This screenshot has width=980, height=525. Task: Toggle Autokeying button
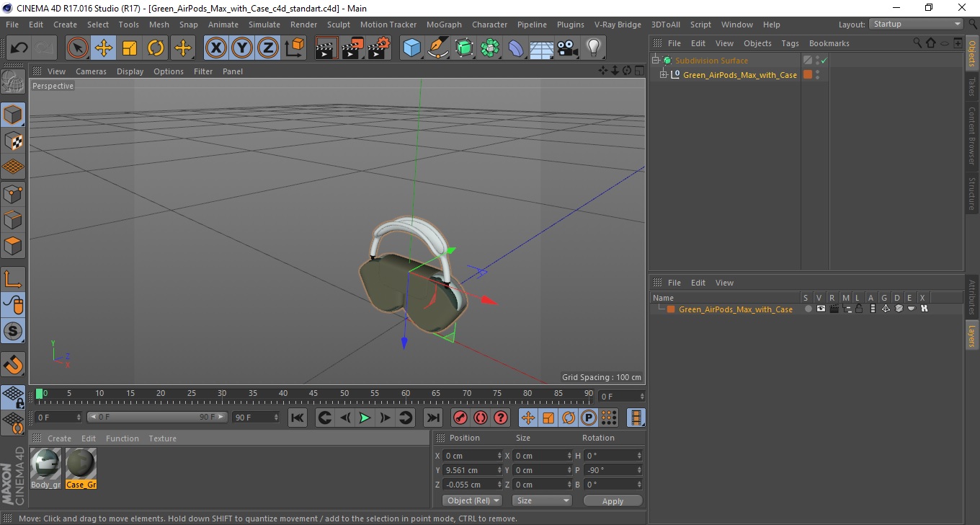[481, 418]
